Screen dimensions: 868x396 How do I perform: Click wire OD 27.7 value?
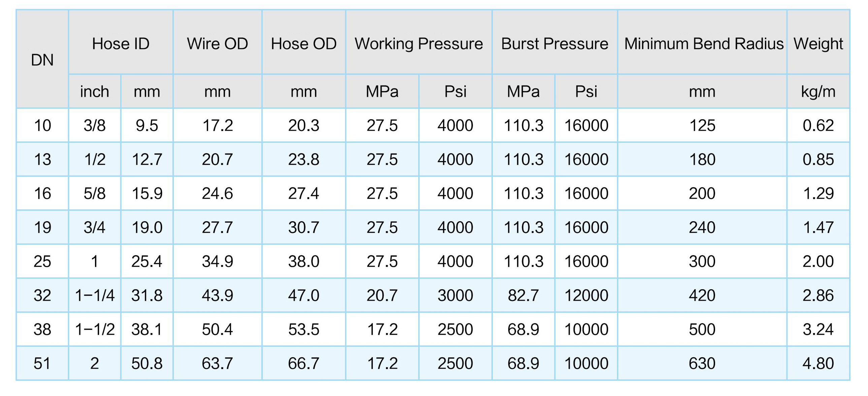(217, 227)
